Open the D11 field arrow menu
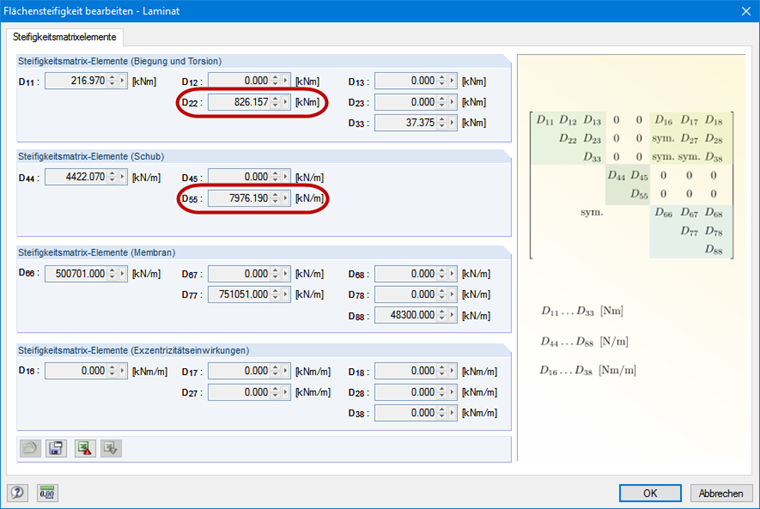The width and height of the screenshot is (760, 509). point(122,81)
